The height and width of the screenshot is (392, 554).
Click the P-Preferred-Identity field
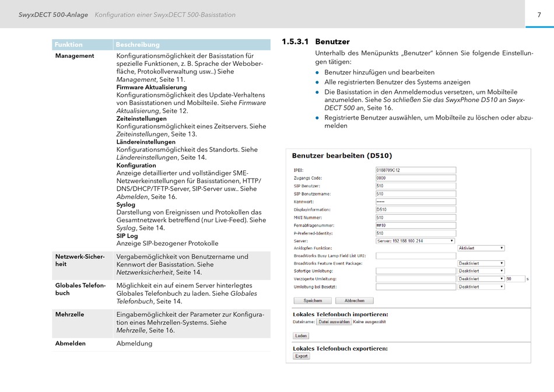click(x=416, y=233)
